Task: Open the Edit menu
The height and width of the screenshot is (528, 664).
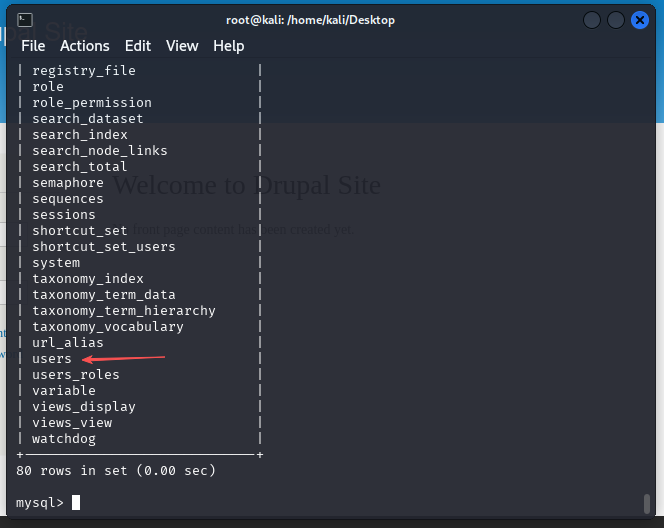Action: pyautogui.click(x=138, y=46)
